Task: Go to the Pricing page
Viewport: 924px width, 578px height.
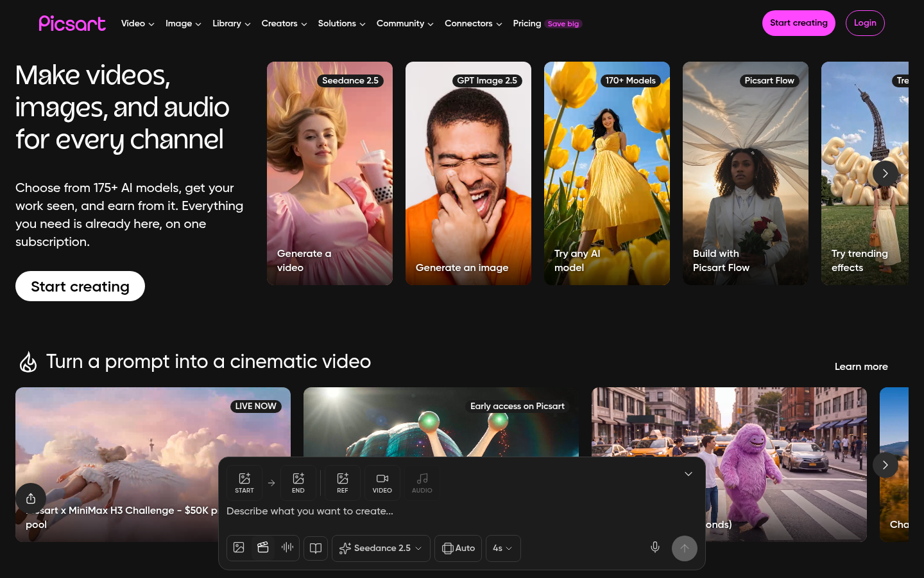Action: tap(527, 24)
